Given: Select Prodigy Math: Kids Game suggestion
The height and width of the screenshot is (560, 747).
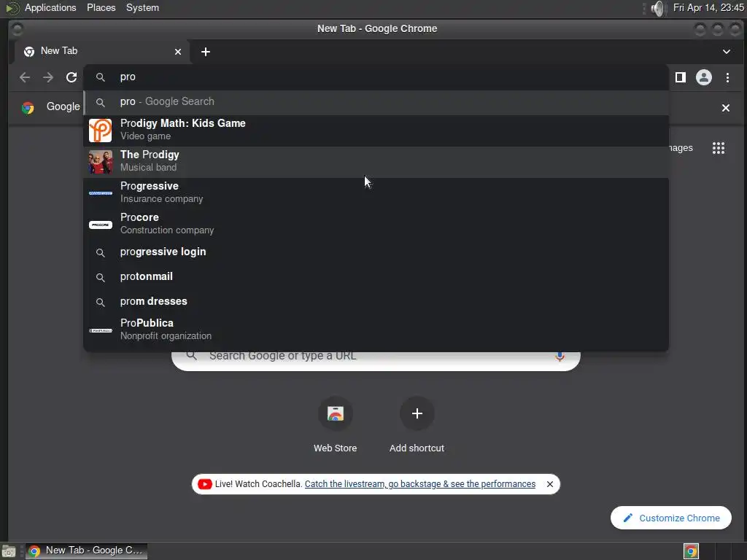Looking at the screenshot, I should (376, 130).
